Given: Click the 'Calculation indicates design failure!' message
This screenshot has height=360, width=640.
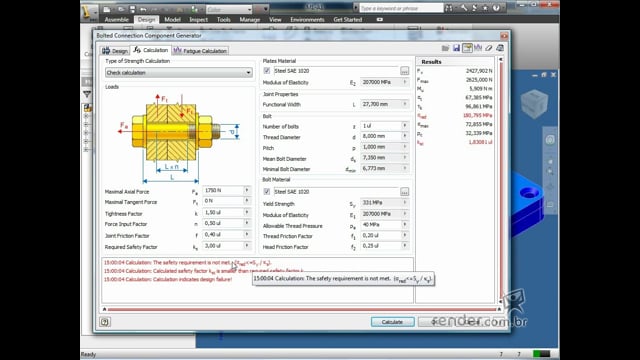Looking at the screenshot, I should (168, 280).
